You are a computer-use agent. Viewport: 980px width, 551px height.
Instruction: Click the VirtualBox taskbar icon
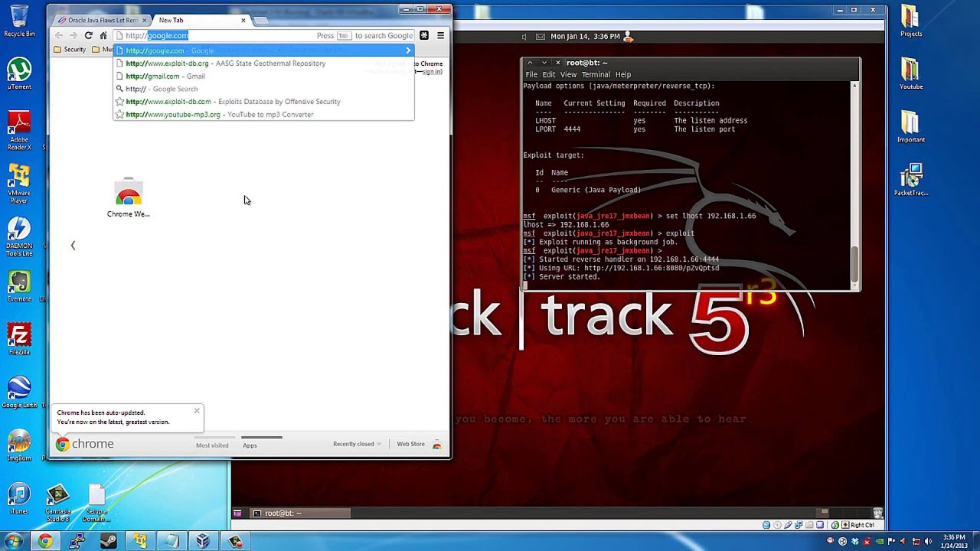coord(203,541)
